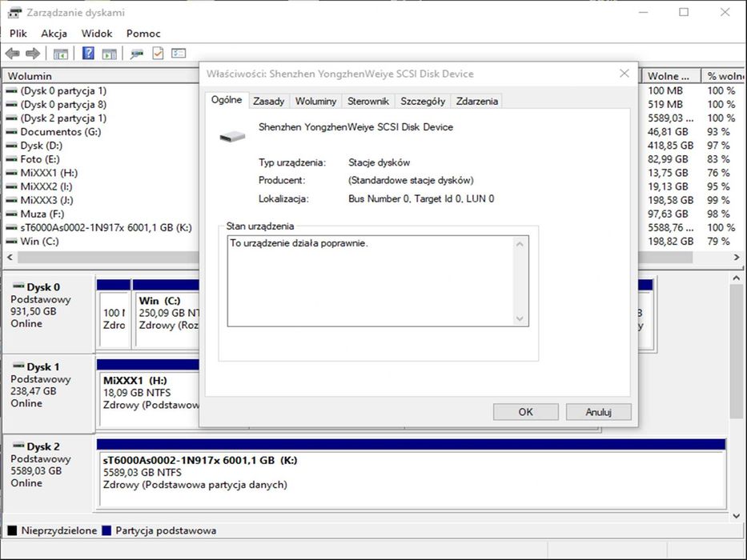Click the disk drive icon in properties dialog
The height and width of the screenshot is (560, 747).
(x=232, y=137)
